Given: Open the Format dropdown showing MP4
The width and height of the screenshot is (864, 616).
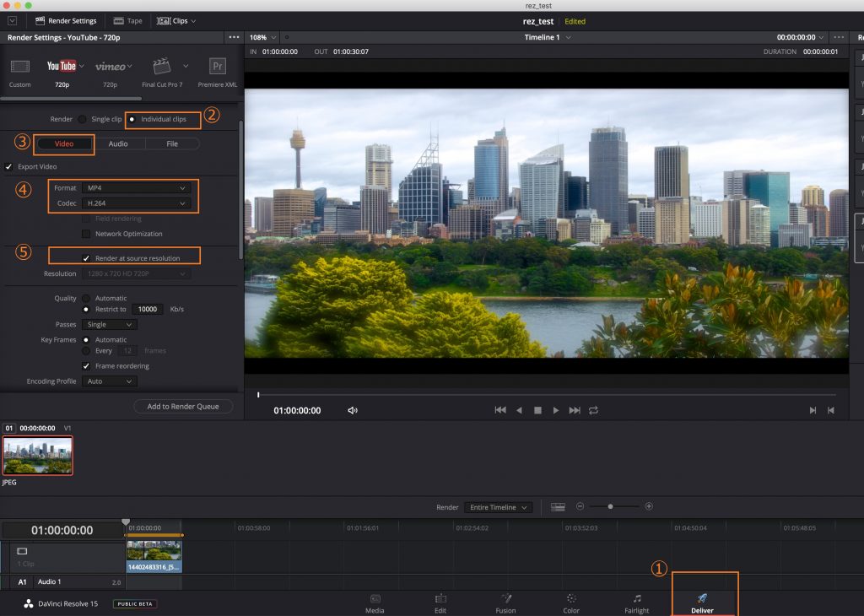Looking at the screenshot, I should click(x=136, y=188).
